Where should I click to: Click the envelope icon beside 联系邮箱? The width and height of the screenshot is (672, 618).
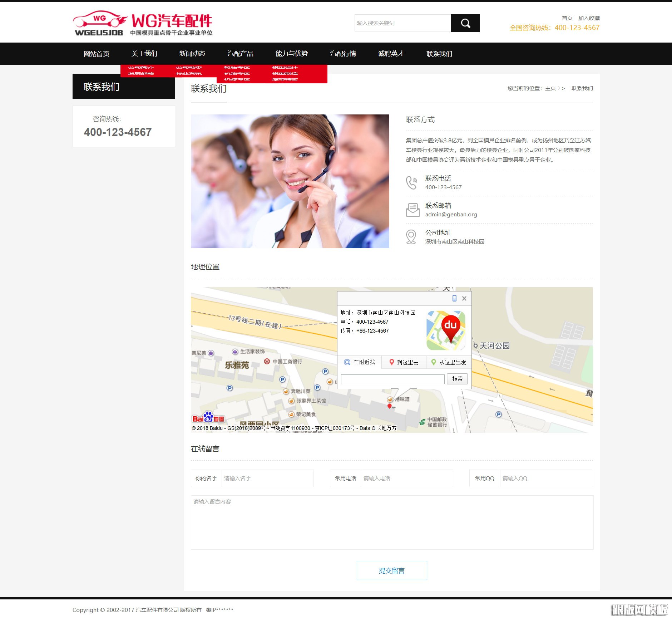pyautogui.click(x=412, y=210)
